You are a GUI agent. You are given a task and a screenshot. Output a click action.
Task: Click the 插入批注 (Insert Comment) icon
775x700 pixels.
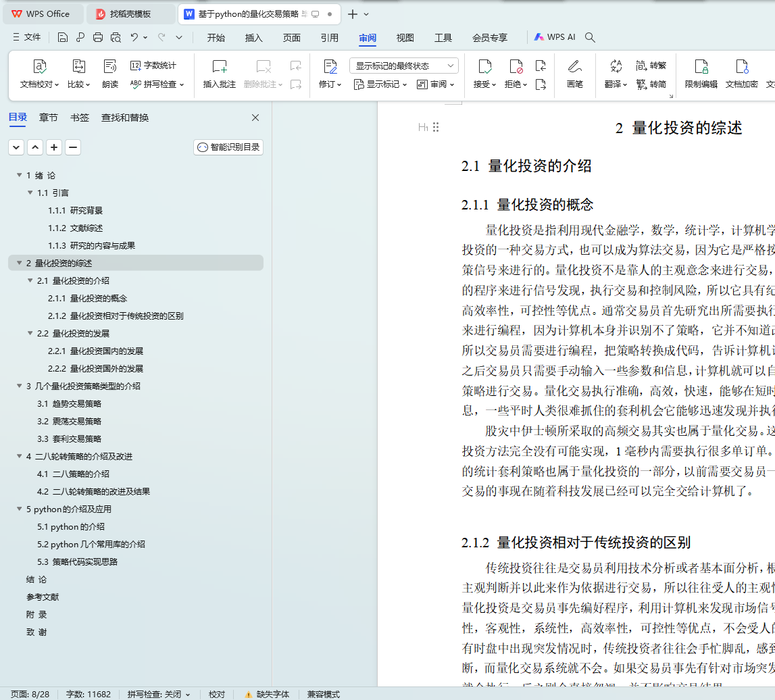pyautogui.click(x=220, y=67)
